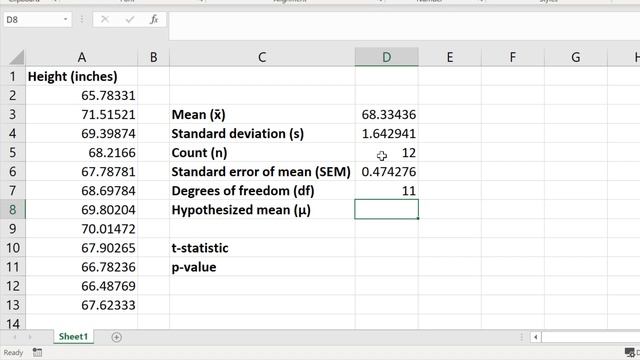Select the Sheet1 tab
Screen dimensions: 640x360
pos(73,337)
